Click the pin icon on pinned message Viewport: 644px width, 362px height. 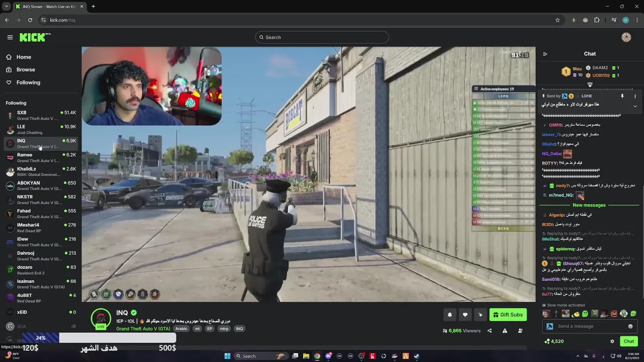click(x=622, y=96)
